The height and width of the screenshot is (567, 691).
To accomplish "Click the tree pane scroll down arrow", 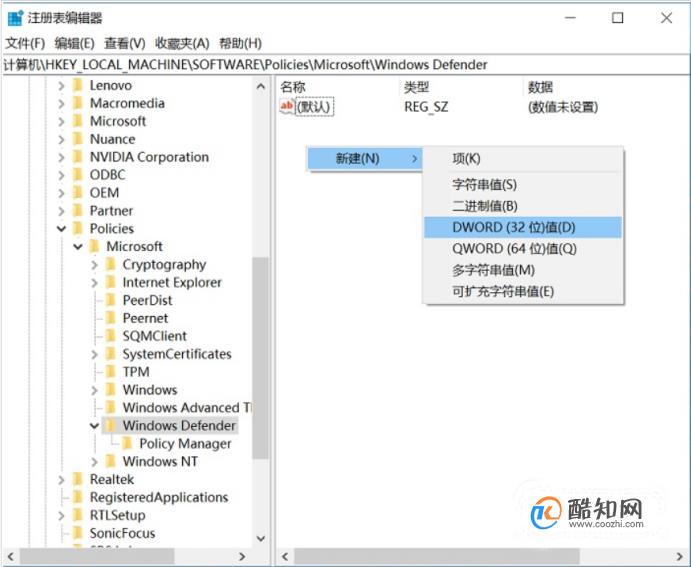I will [261, 538].
